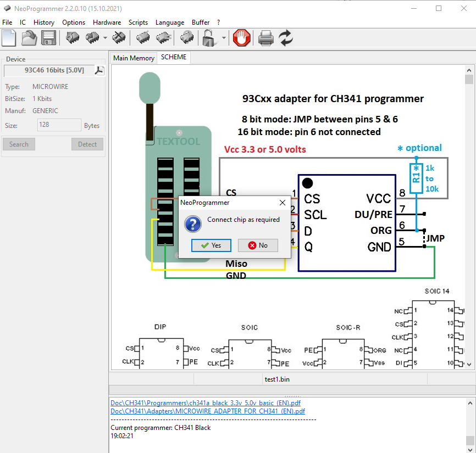Image resolution: width=476 pixels, height=453 pixels.
Task: Open the Buffer menu
Action: tap(201, 23)
